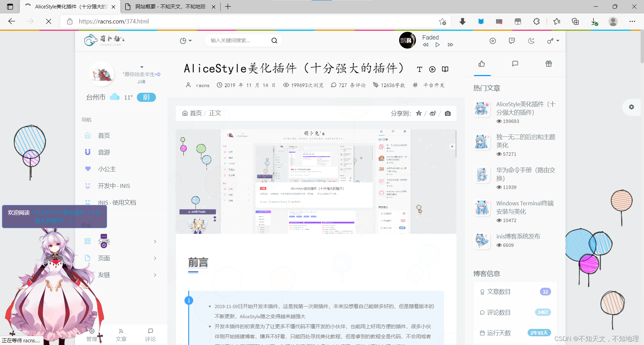644x345 pixels.
Task: Open article 华为命令手册
Action: (526, 174)
